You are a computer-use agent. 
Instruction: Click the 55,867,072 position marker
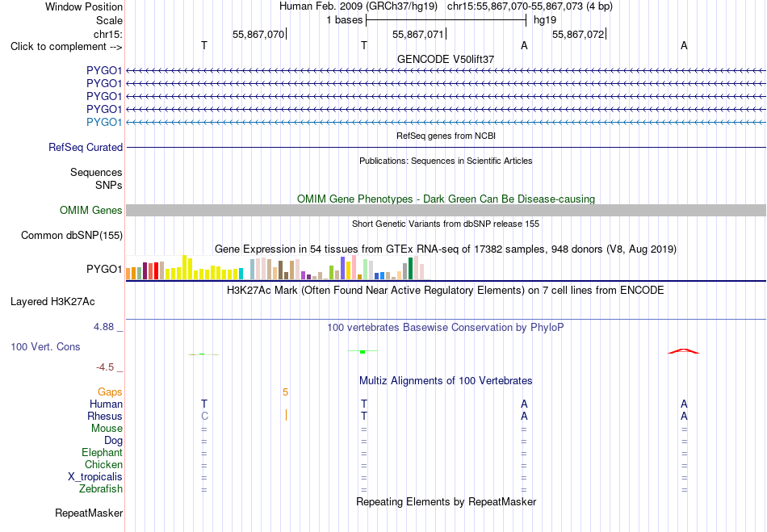coord(578,34)
